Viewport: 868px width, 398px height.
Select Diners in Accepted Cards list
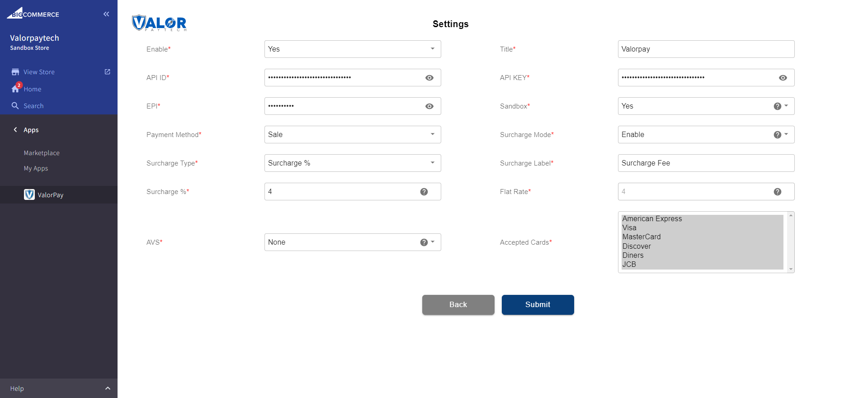click(703, 256)
